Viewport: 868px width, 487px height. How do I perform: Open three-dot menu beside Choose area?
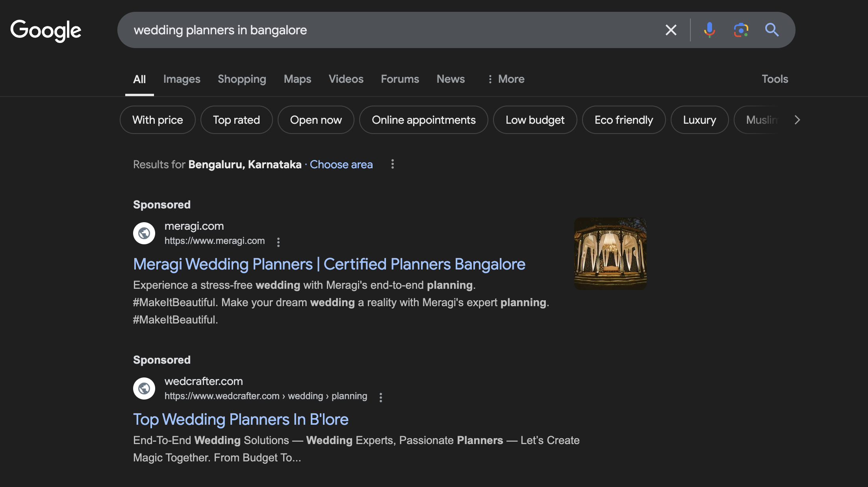point(392,164)
